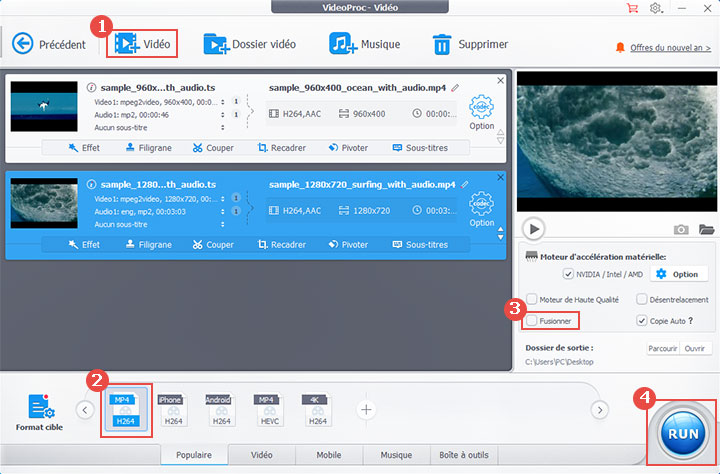Select the Android H264 format
The image size is (720, 474).
pyautogui.click(x=221, y=410)
